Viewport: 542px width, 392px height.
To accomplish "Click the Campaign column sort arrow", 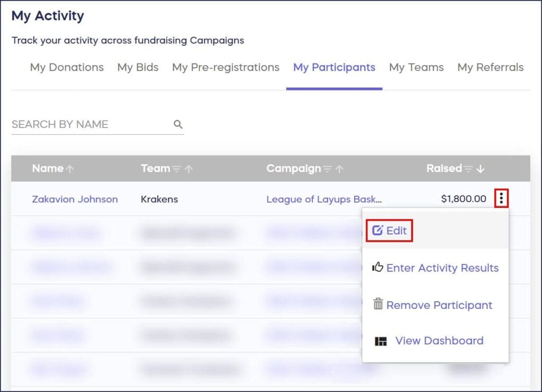I will tap(339, 169).
